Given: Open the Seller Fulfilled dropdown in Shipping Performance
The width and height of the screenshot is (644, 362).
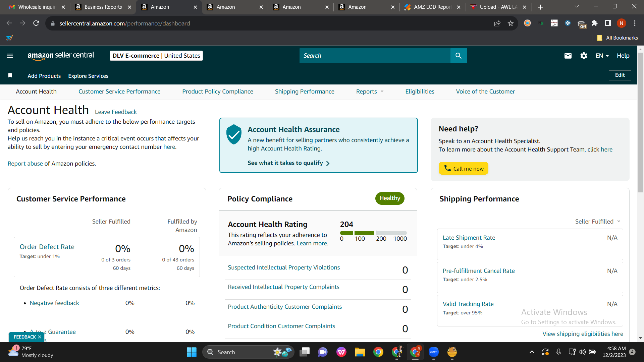Looking at the screenshot, I should click(598, 222).
